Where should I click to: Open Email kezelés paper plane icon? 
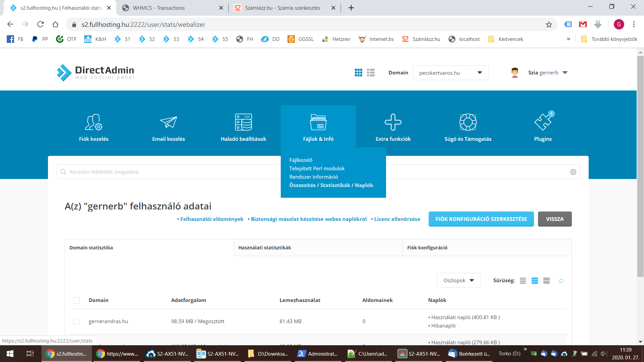(168, 122)
